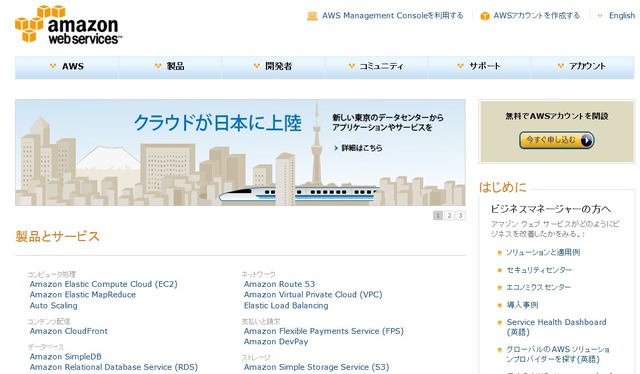Open Amazon Elastic MapReduce link
This screenshot has height=374, width=640.
pyautogui.click(x=83, y=295)
